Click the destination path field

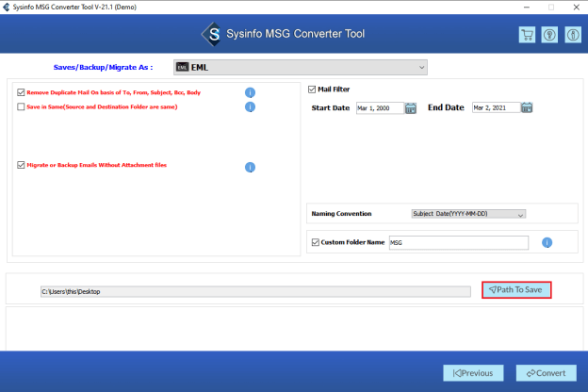[255, 291]
